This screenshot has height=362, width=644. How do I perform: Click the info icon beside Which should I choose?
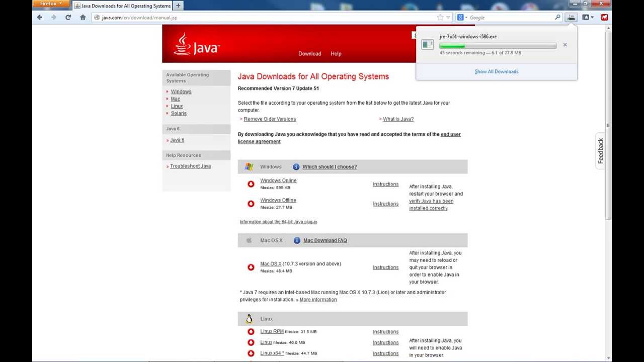pos(296,167)
